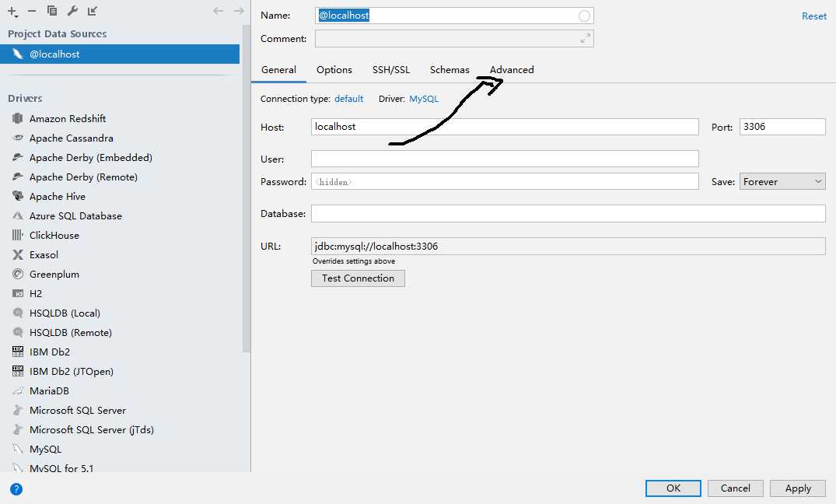Screen dimensions: 836x504
Task: Change connection type via default link
Action: [348, 99]
